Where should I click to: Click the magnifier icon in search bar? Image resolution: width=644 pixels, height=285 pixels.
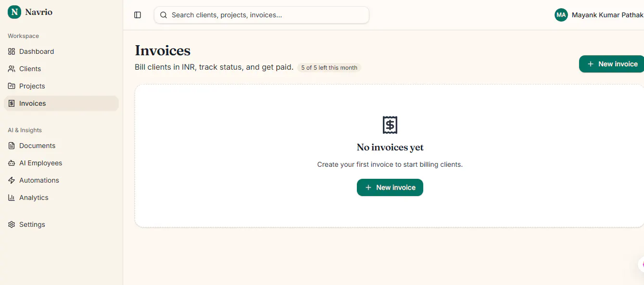164,15
